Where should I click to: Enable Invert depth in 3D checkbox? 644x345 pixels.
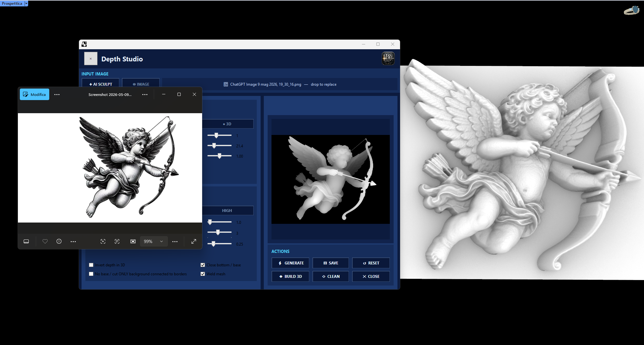click(x=91, y=265)
